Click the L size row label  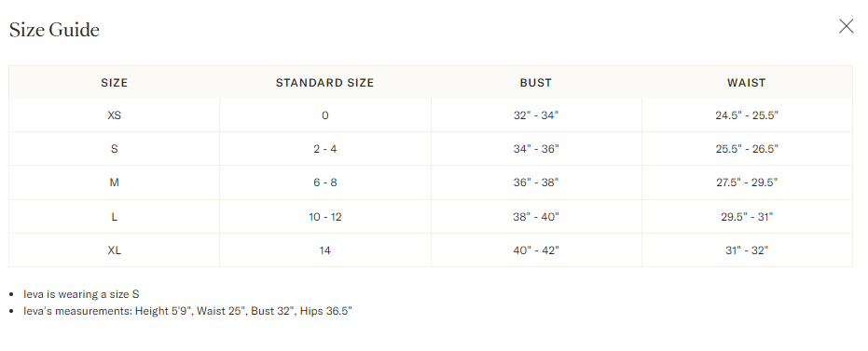pyautogui.click(x=114, y=217)
